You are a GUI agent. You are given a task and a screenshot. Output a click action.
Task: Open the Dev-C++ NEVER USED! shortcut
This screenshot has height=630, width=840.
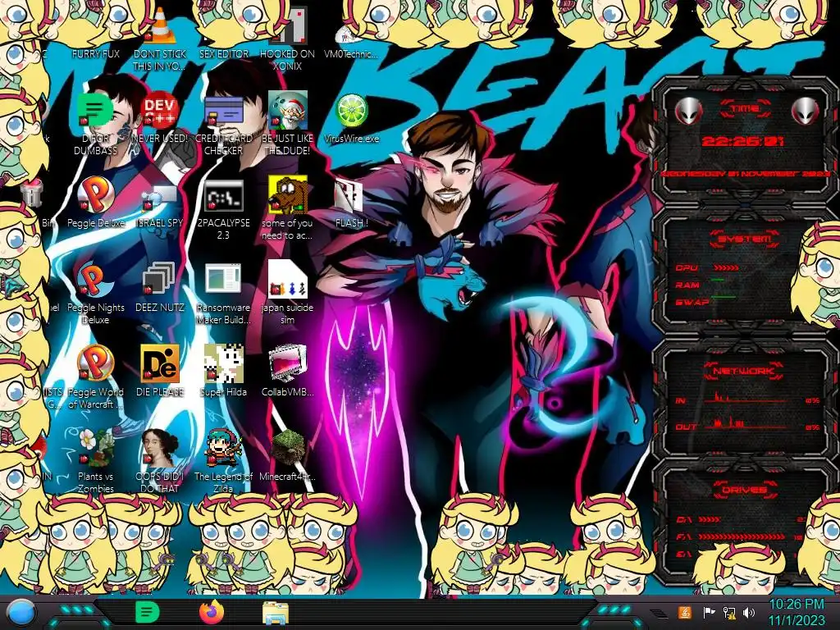click(160, 111)
